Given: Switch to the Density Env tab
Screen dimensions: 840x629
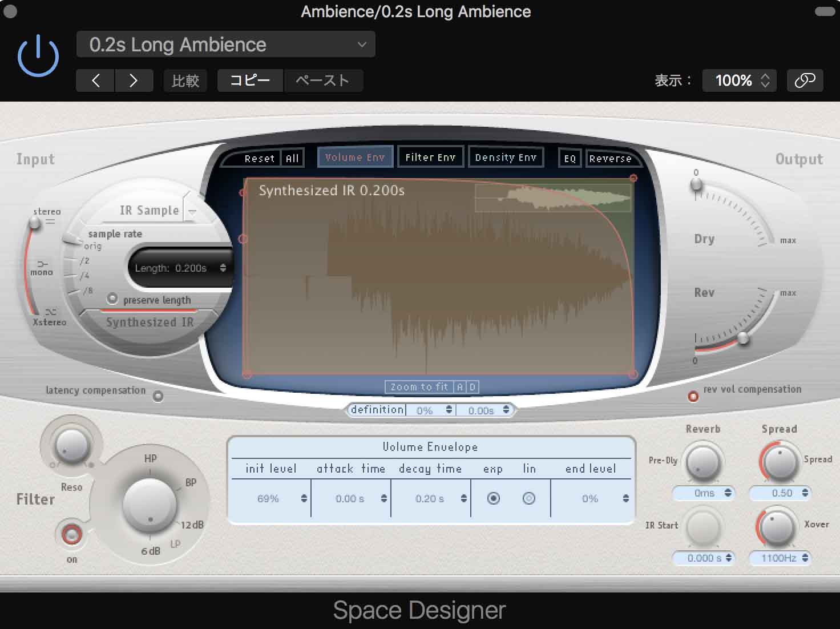Looking at the screenshot, I should pos(506,157).
